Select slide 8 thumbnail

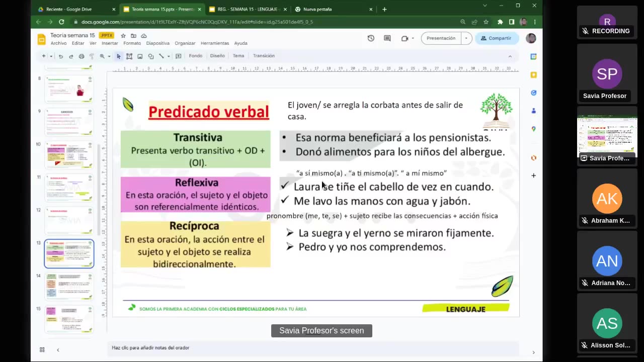click(x=69, y=89)
